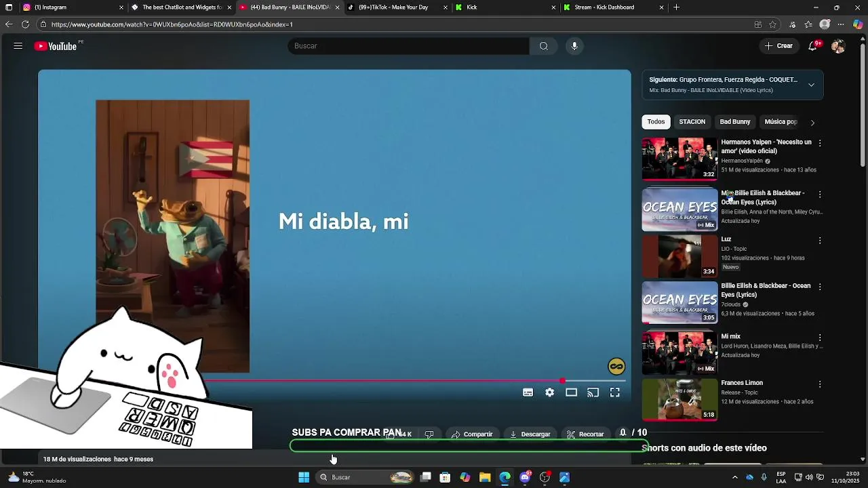Open the Windows Start menu

click(304, 477)
